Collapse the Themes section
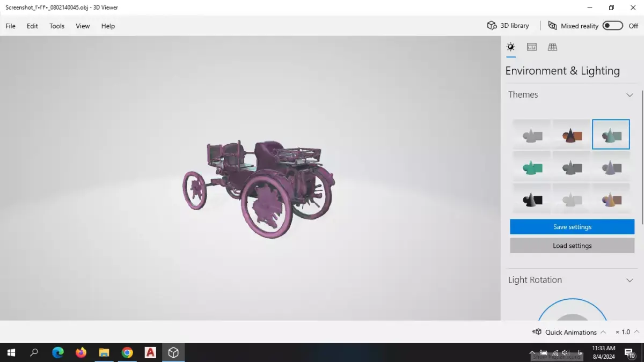Screen dimensions: 644x362 (x=630, y=95)
